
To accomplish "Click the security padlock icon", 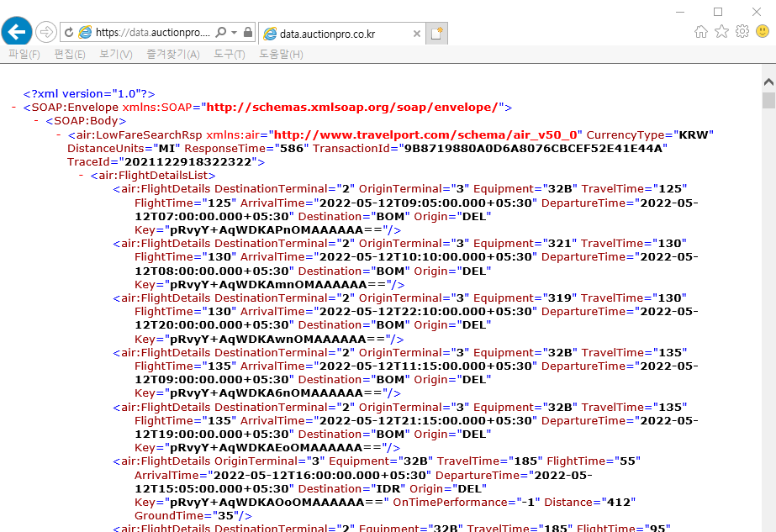I will (x=247, y=33).
